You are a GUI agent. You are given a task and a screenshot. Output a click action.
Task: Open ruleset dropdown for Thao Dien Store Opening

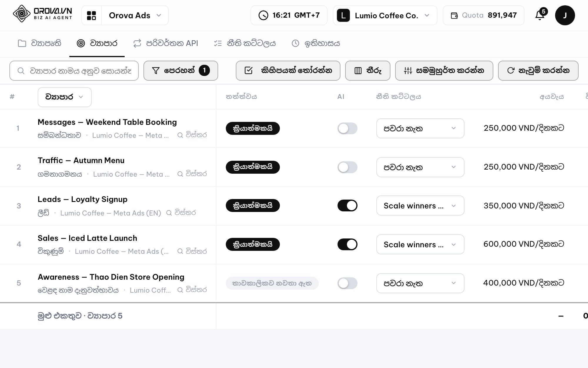pyautogui.click(x=420, y=283)
